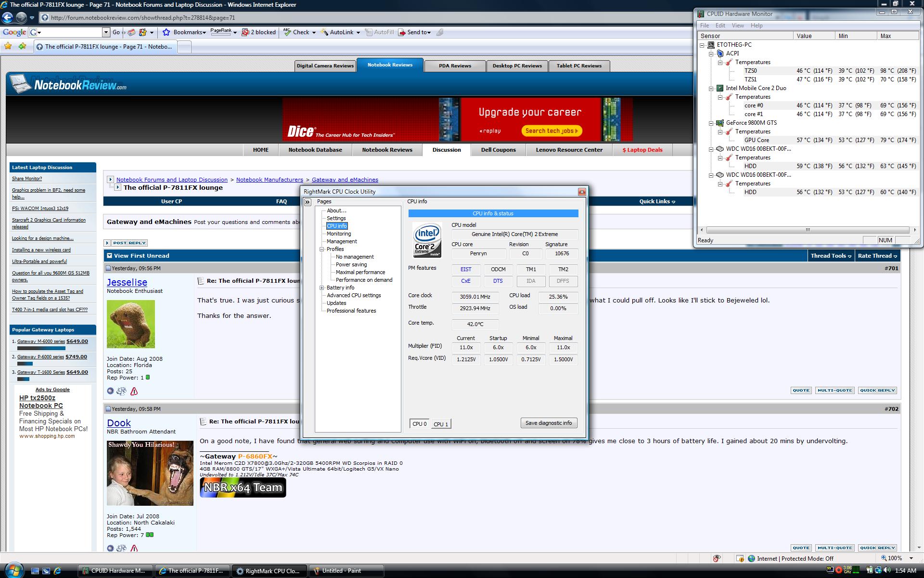The width and height of the screenshot is (924, 578).
Task: Open Gateway and eMachines breadcrumb link
Action: [x=345, y=180]
